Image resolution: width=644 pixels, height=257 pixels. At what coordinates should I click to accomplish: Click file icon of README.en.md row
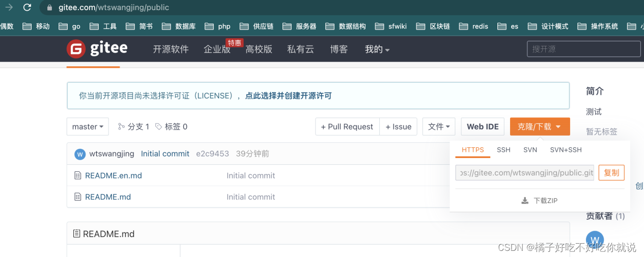point(78,175)
